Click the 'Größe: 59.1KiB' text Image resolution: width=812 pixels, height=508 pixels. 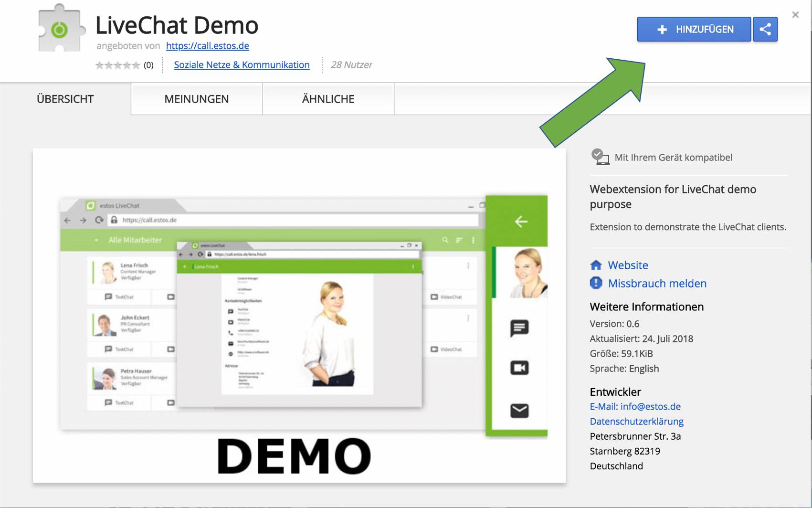tap(621, 353)
